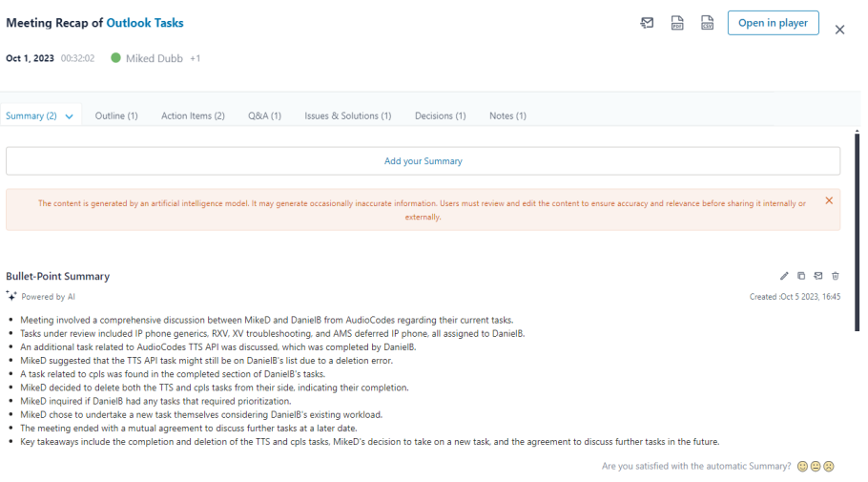Viewport: 868px width, 482px height.
Task: Edit the Bullet-Point Summary with pencil icon
Action: coord(784,276)
